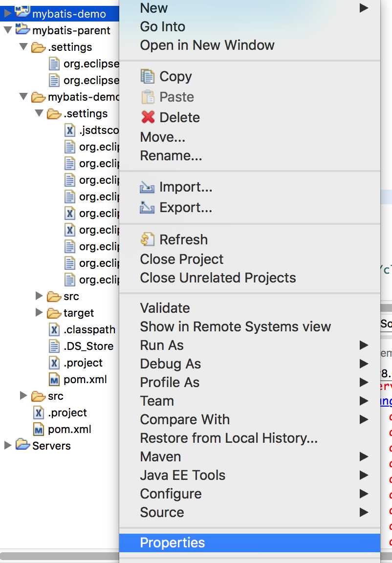
Task: Open the Compare With submenu
Action: click(250, 420)
